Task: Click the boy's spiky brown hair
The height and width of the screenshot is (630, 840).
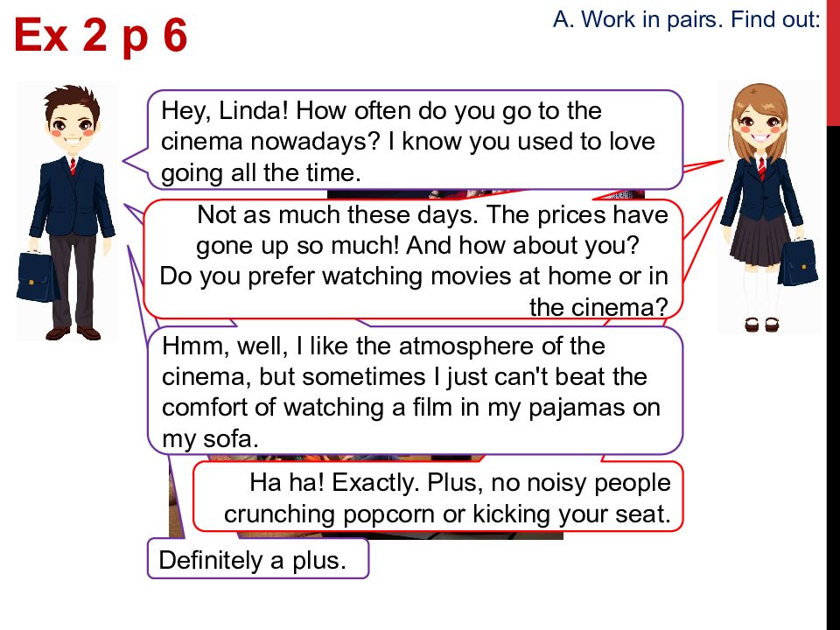Action: [73, 100]
